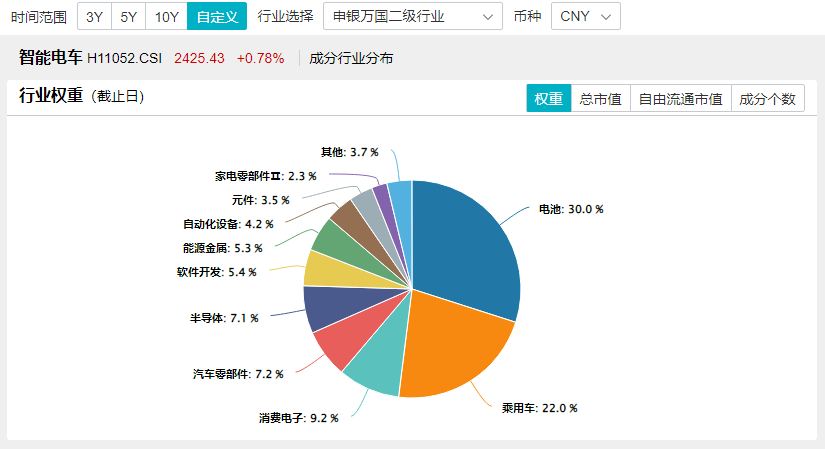Click the 自定义 custom range button
Viewport: 825px width, 449px height.
pyautogui.click(x=216, y=16)
